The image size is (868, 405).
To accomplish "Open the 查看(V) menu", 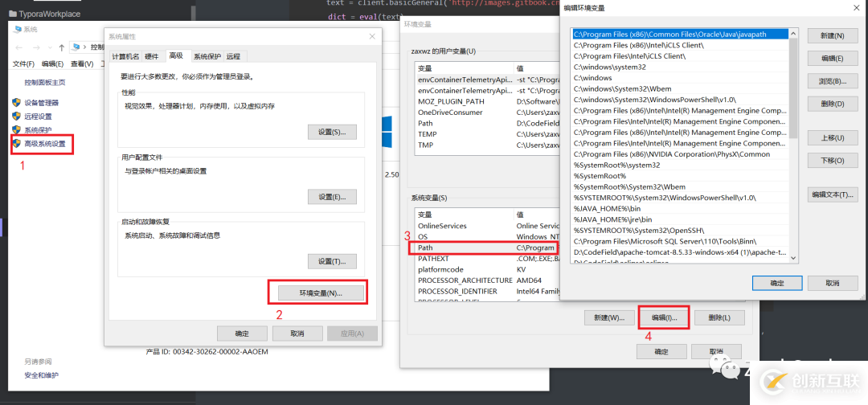I will (82, 63).
